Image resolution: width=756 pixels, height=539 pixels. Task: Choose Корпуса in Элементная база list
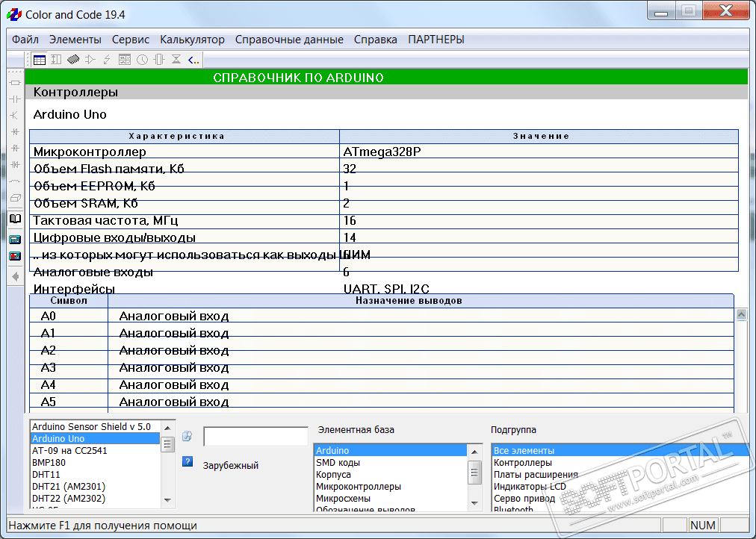coord(391,475)
